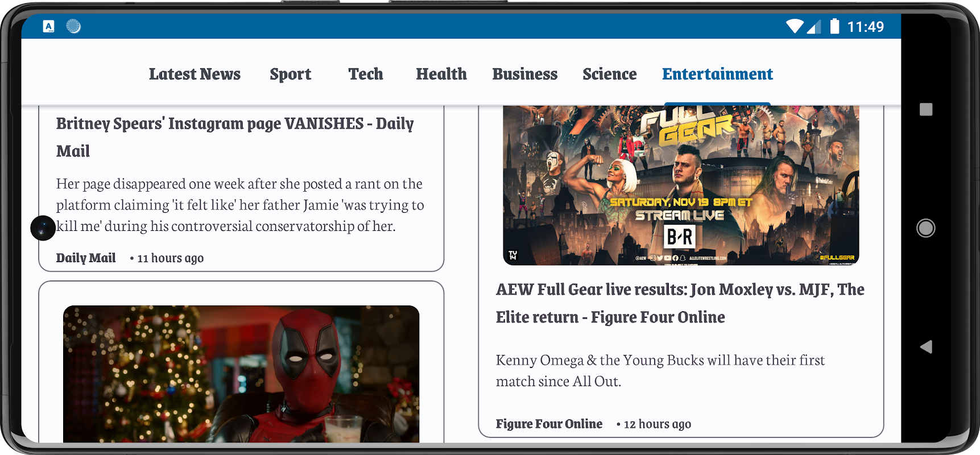Screen dimensions: 980x455
Task: Switch to the Science tab
Action: tap(610, 74)
